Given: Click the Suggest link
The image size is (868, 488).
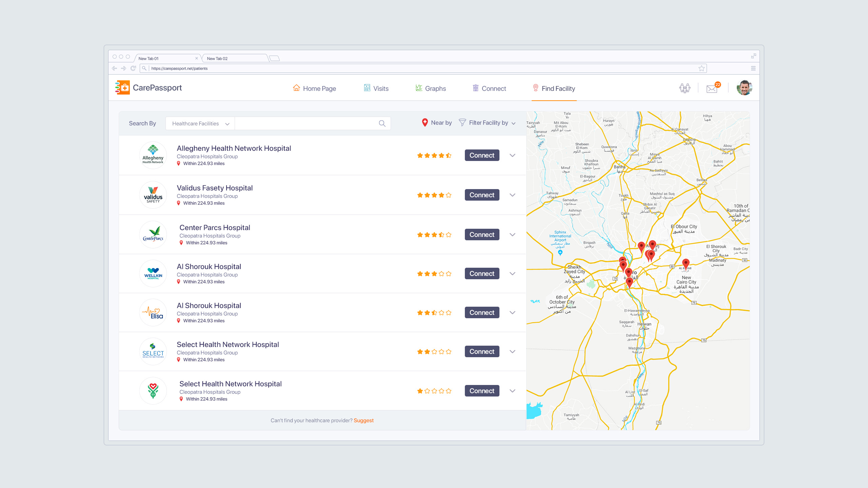Looking at the screenshot, I should point(363,421).
